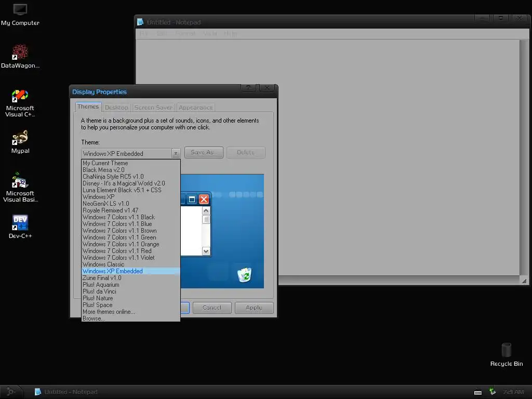532x399 pixels.
Task: Collapse the Theme dropdown using its arrow
Action: click(x=176, y=153)
